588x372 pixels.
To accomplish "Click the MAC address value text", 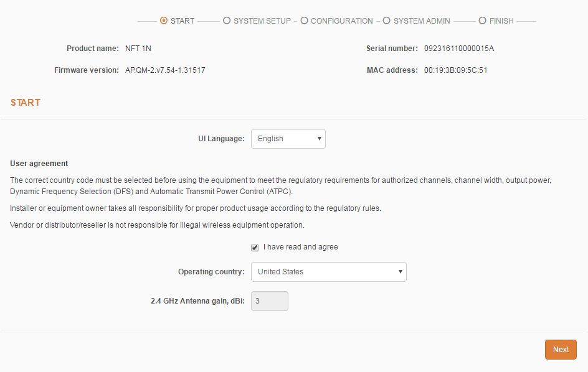I will click(455, 70).
